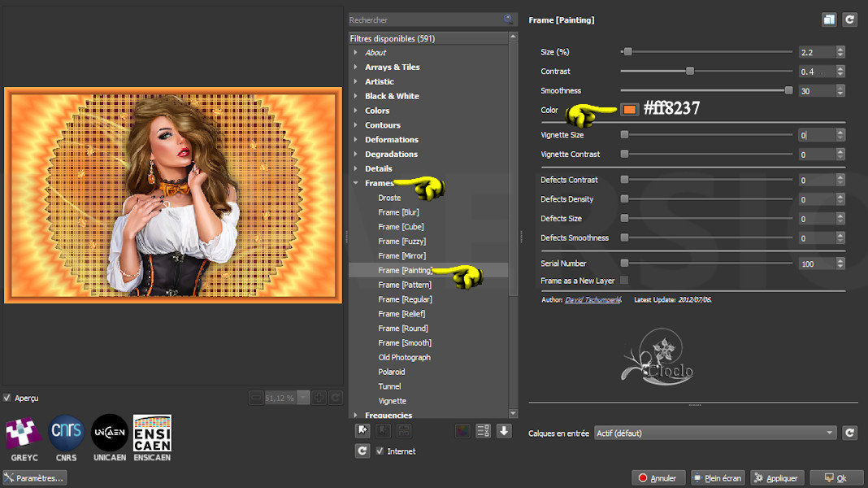Click the copy command icon next to Frame [Painting] title

pyautogui.click(x=829, y=20)
